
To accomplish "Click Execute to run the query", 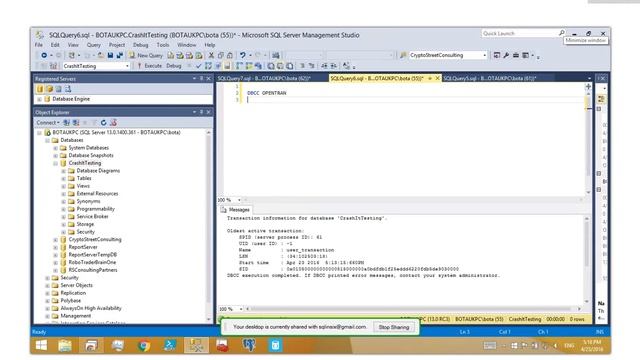I will click(x=150, y=66).
